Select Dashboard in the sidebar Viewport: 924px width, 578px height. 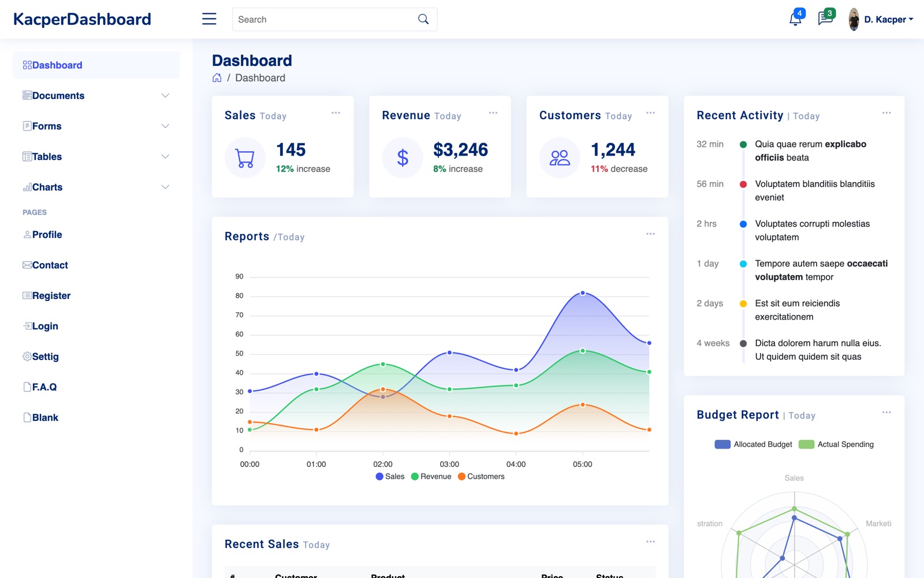96,65
